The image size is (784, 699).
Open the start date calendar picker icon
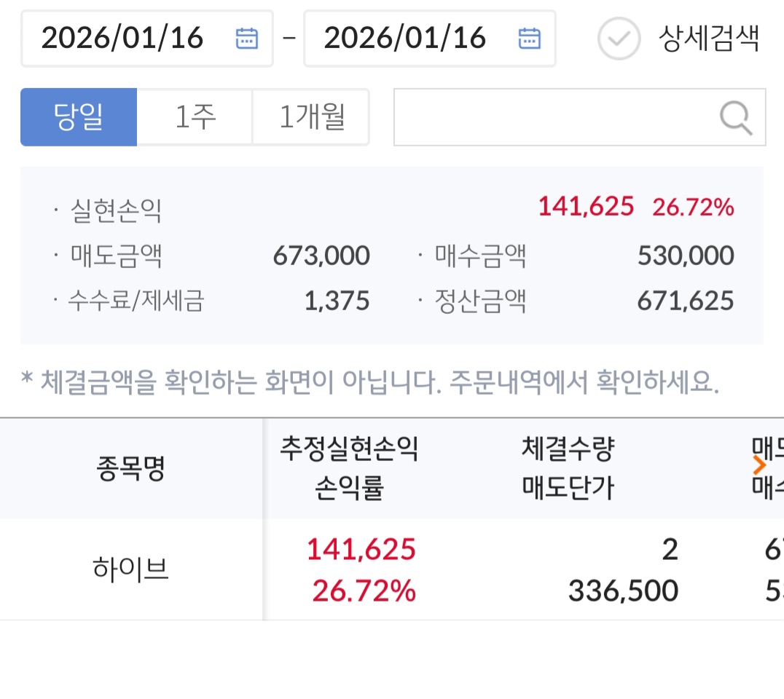247,38
